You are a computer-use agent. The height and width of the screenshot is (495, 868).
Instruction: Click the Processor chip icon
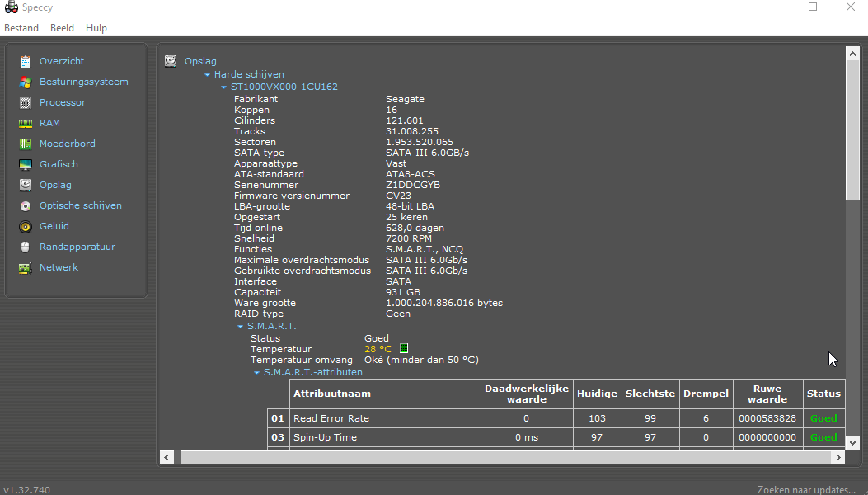[26, 102]
